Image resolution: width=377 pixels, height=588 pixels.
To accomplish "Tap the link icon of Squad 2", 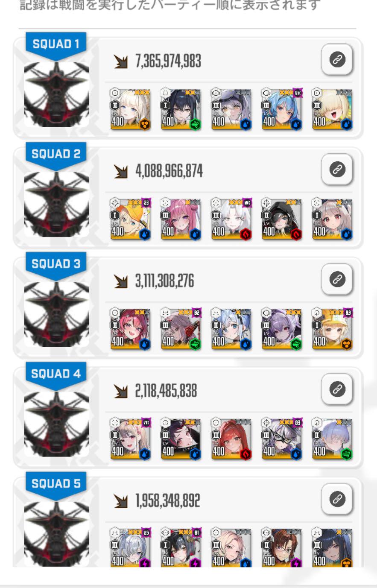I will click(x=337, y=170).
